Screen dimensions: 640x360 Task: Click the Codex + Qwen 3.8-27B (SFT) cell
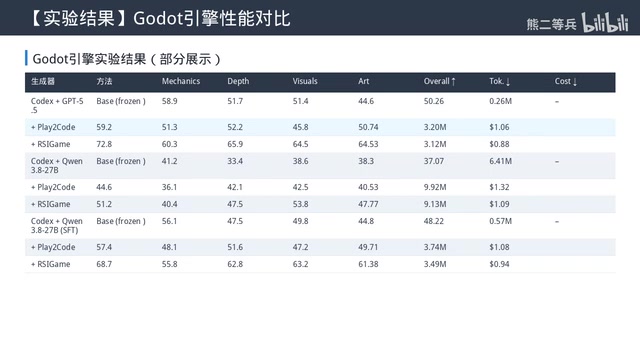(x=57, y=225)
